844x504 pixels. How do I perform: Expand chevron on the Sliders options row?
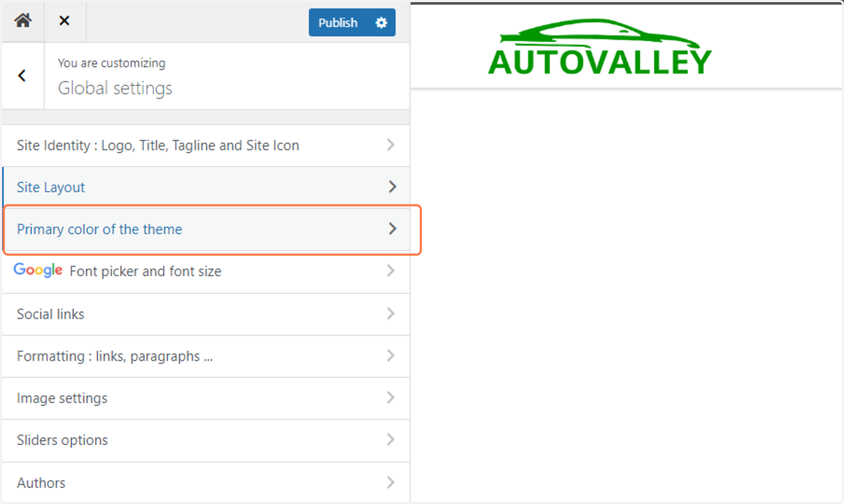click(x=391, y=440)
